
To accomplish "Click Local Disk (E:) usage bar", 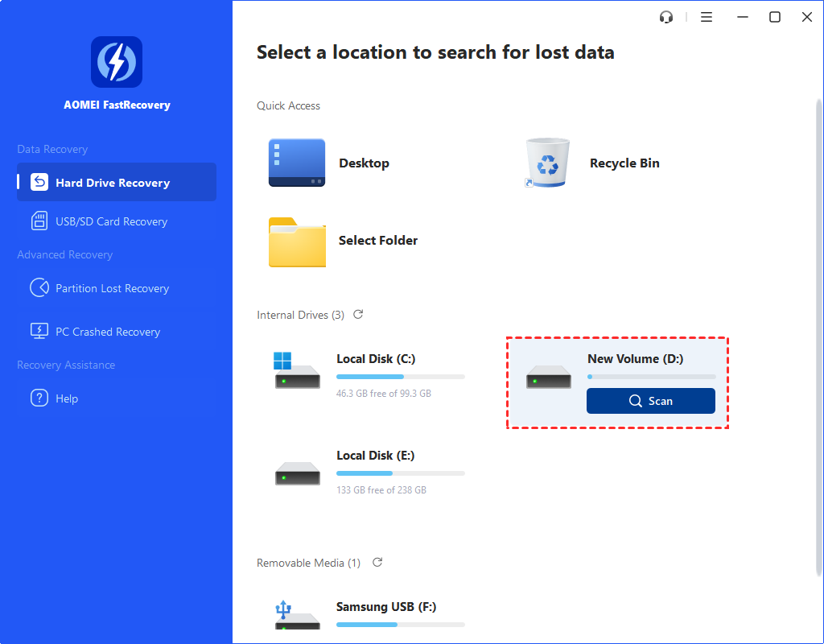I will (401, 473).
